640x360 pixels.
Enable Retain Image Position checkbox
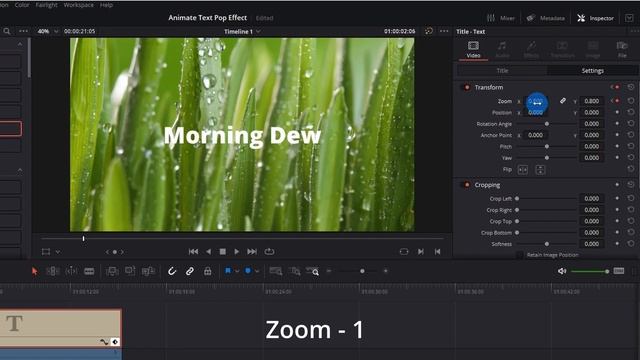pyautogui.click(x=520, y=255)
